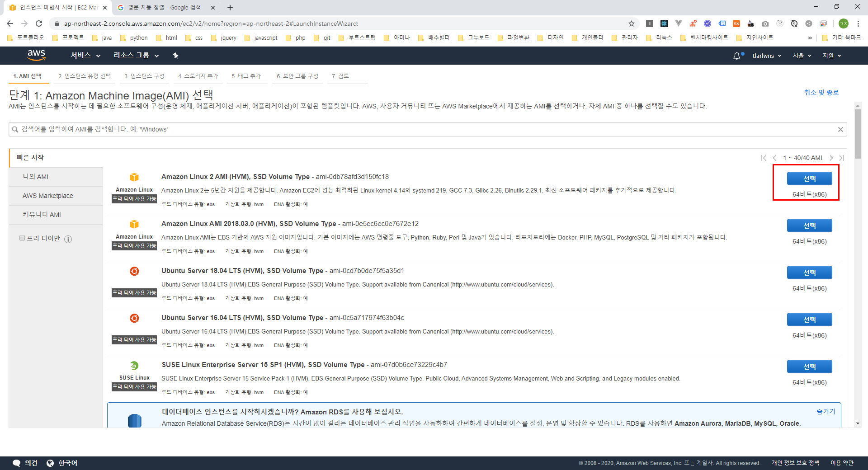Screen dimensions: 868x470
Task: Click the language globe icon
Action: click(x=50, y=463)
